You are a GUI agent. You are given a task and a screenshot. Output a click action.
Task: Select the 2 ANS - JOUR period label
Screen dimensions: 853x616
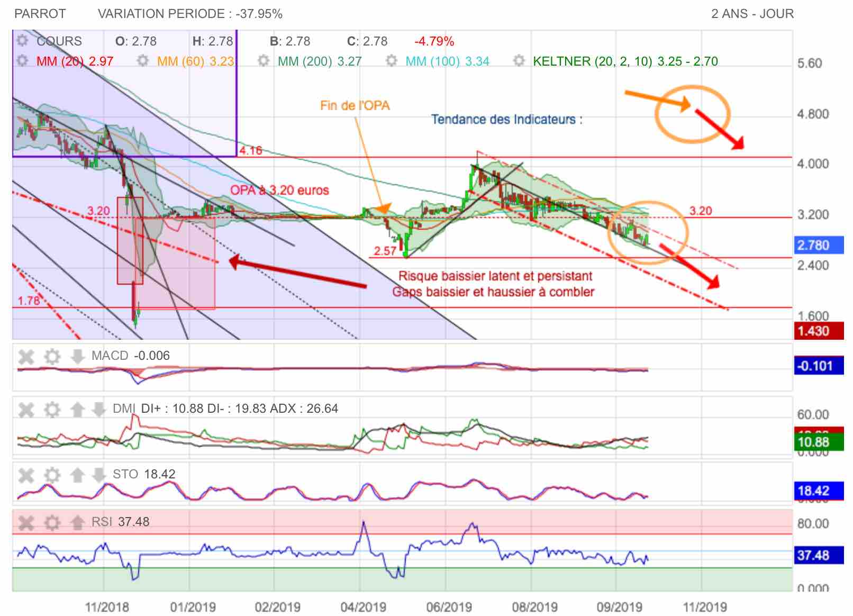tap(752, 14)
